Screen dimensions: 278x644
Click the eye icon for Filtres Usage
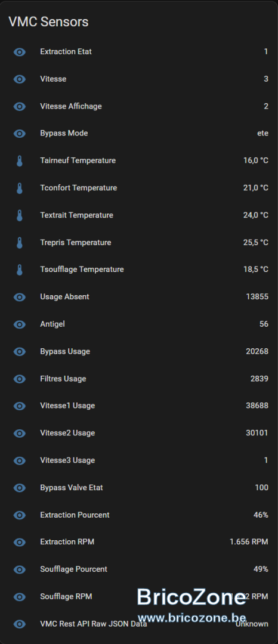[x=19, y=379]
